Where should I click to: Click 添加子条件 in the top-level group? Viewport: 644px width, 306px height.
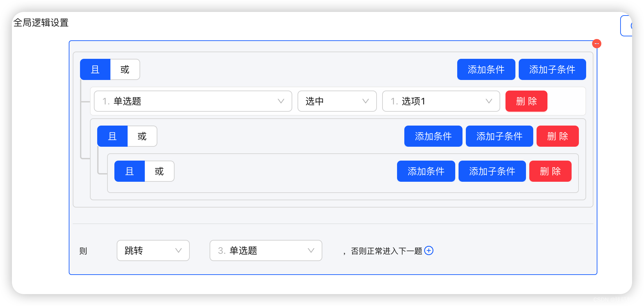pyautogui.click(x=552, y=69)
